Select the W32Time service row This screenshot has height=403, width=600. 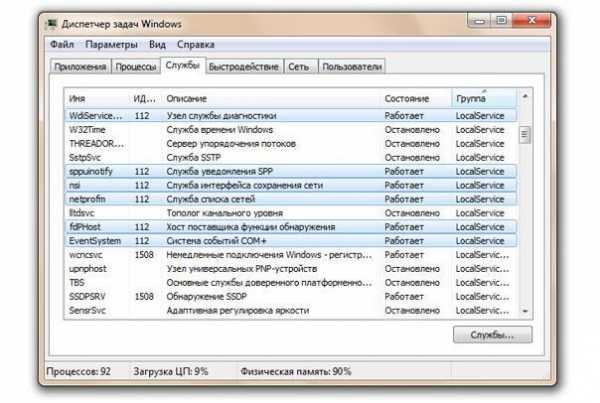pos(291,130)
